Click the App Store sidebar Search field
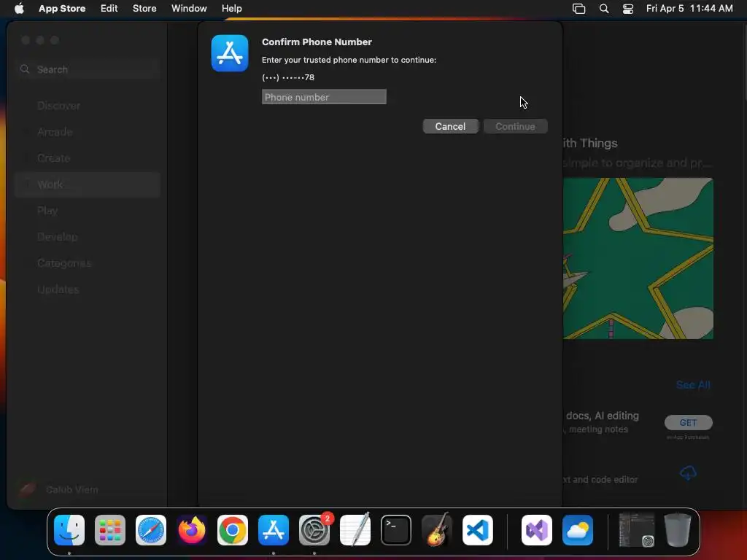The image size is (747, 560). pos(88,69)
